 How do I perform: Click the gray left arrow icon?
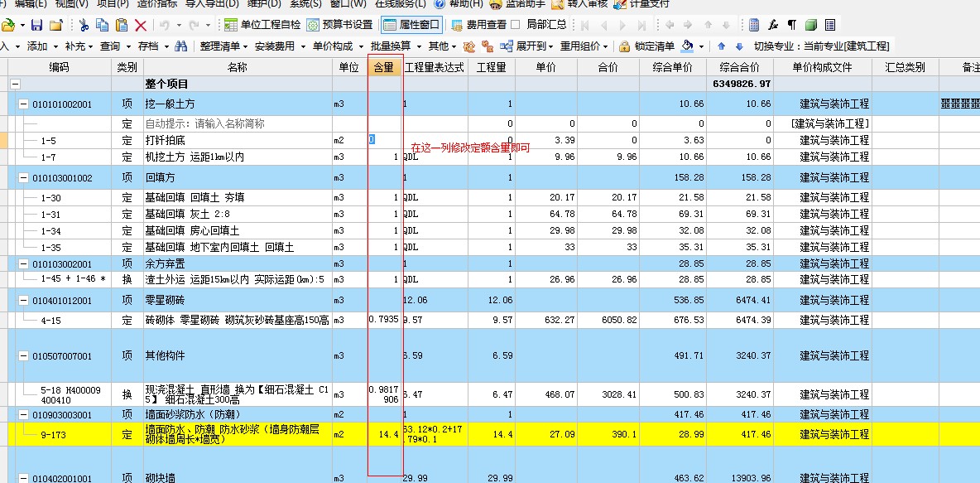pyautogui.click(x=670, y=25)
